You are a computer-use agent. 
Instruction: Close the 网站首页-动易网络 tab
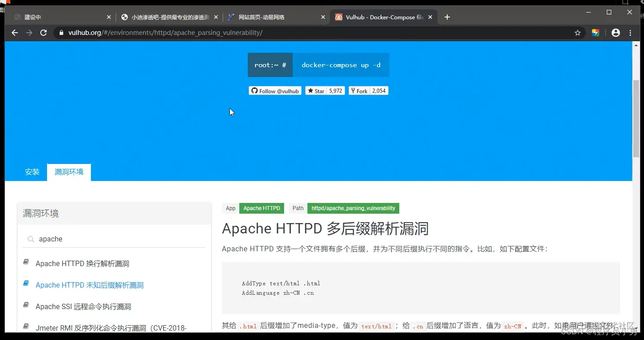323,17
